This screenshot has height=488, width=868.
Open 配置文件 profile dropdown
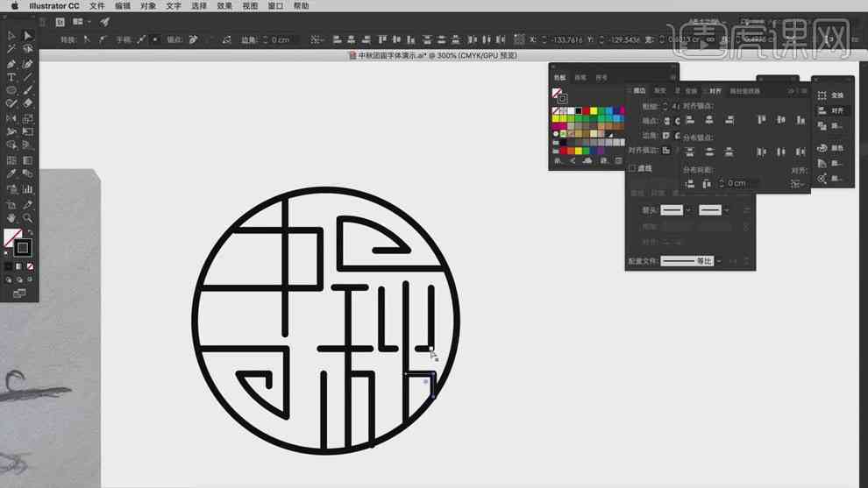(x=719, y=261)
